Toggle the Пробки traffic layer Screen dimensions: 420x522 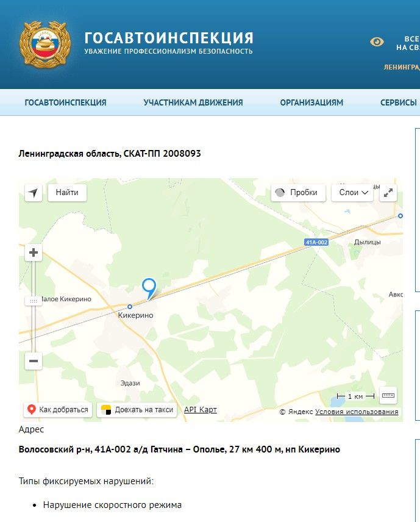pyautogui.click(x=296, y=193)
